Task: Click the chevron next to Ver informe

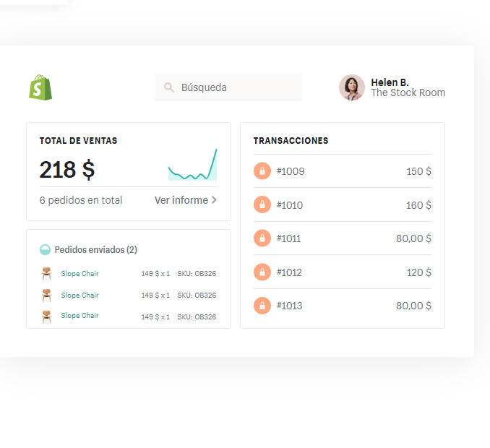Action: click(x=214, y=200)
